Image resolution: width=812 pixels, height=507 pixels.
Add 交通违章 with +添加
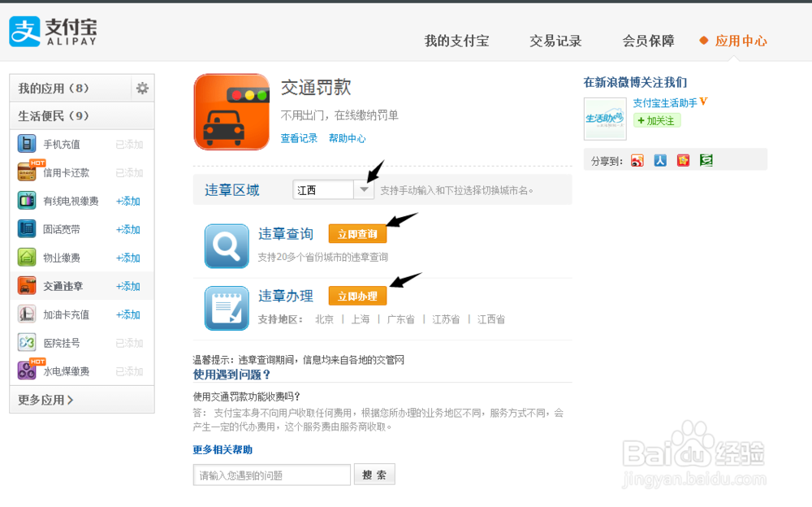pyautogui.click(x=128, y=287)
